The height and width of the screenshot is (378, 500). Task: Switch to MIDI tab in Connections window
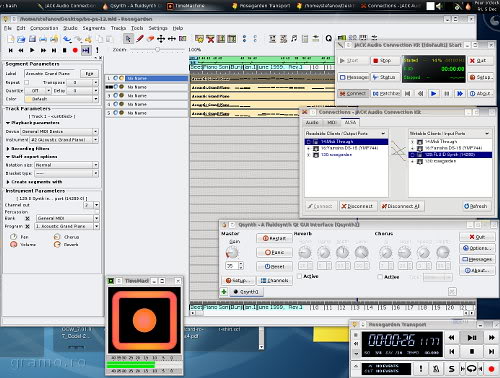331,122
